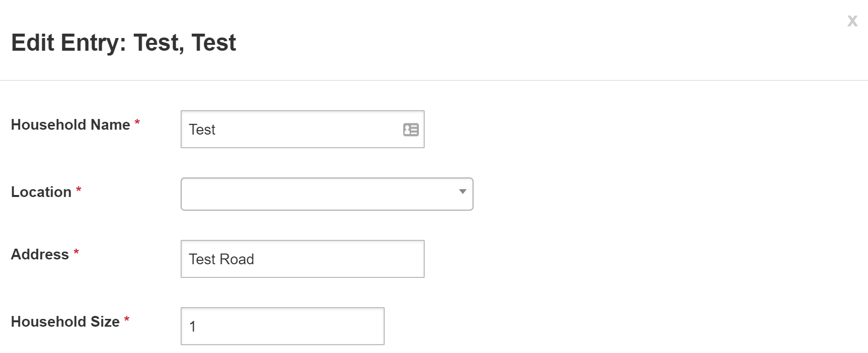The image size is (868, 353).
Task: Click the Address label
Action: (40, 255)
